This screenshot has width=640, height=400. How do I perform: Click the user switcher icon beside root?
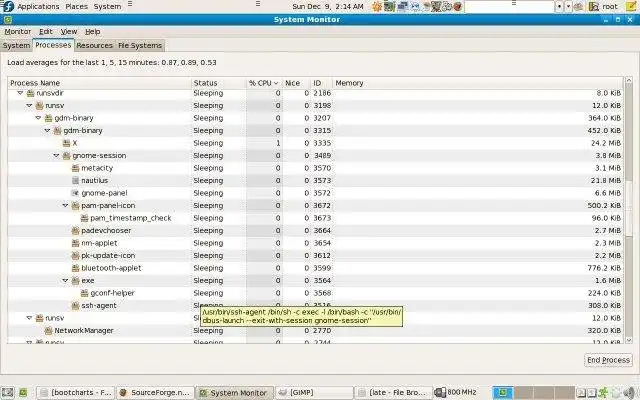[x=593, y=6]
